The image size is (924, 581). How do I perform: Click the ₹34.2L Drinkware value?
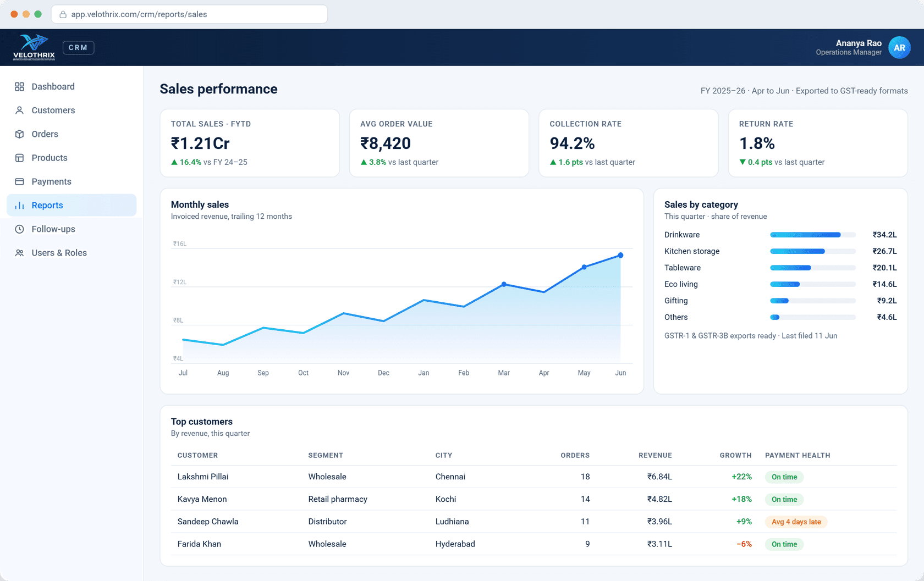[x=884, y=235]
